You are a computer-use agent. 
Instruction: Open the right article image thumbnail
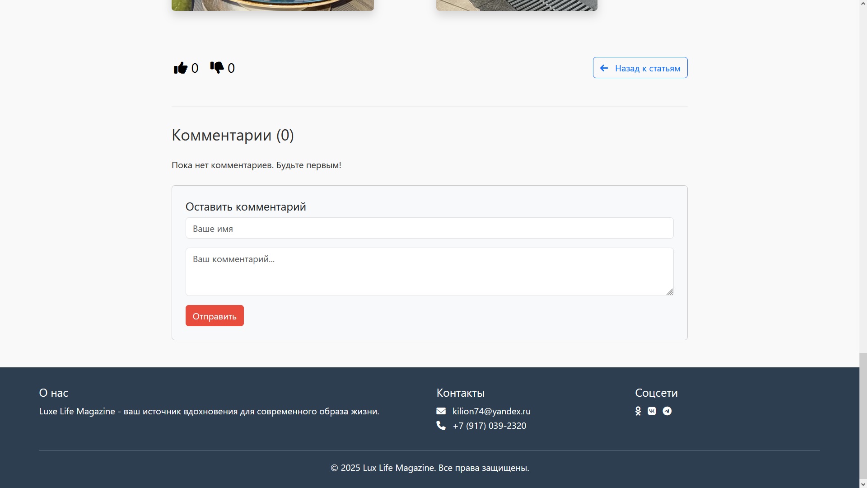pos(517,5)
